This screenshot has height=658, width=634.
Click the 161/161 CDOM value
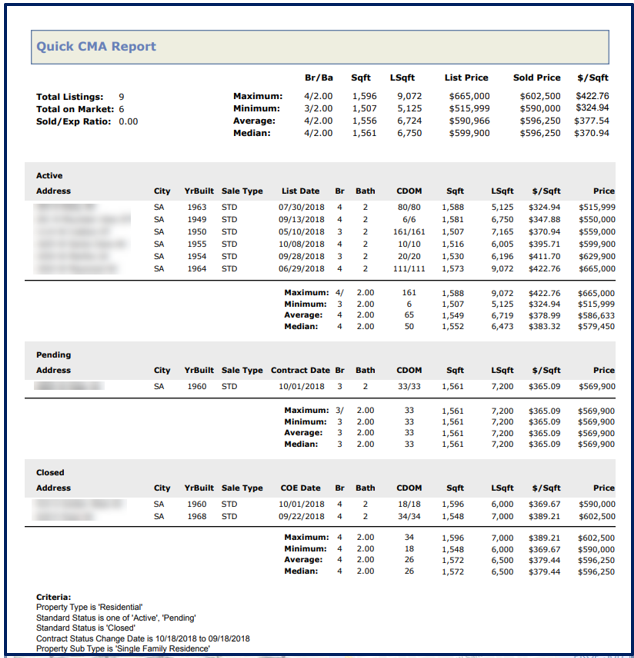[x=408, y=231]
